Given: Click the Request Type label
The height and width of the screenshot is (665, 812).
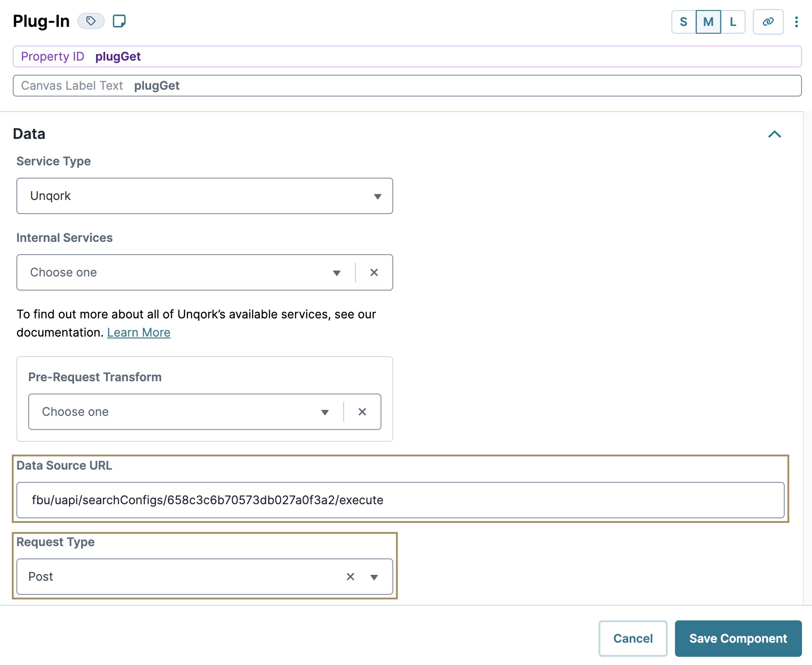Looking at the screenshot, I should 56,542.
